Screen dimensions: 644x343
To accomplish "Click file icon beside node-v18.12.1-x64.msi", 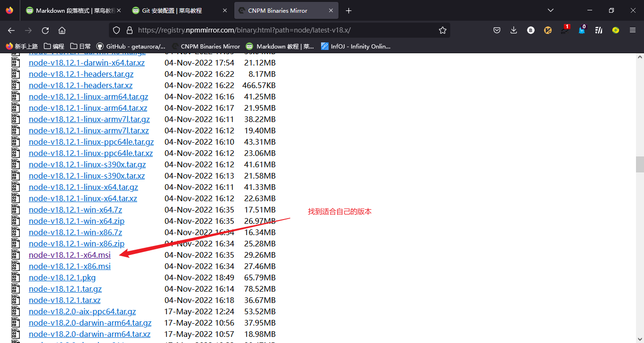I will click(16, 255).
